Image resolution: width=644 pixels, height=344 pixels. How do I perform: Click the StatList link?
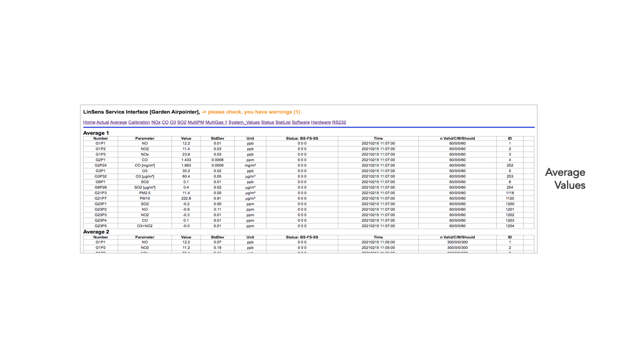coord(283,122)
